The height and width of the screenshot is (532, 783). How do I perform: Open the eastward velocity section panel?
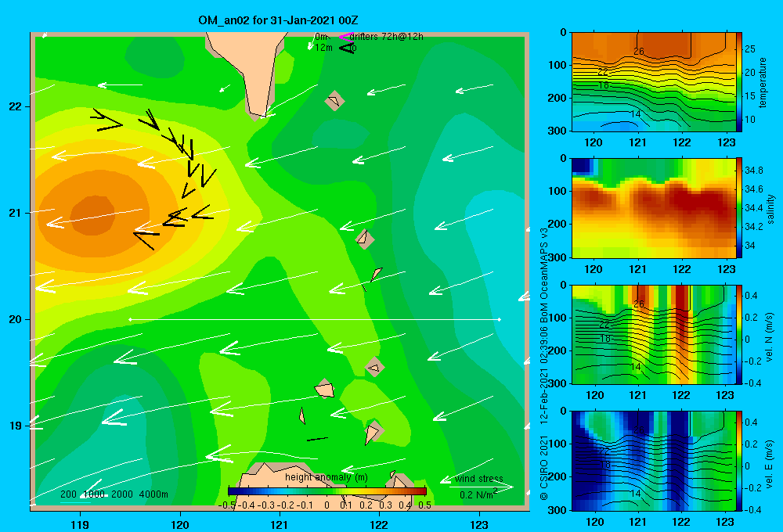653,461
